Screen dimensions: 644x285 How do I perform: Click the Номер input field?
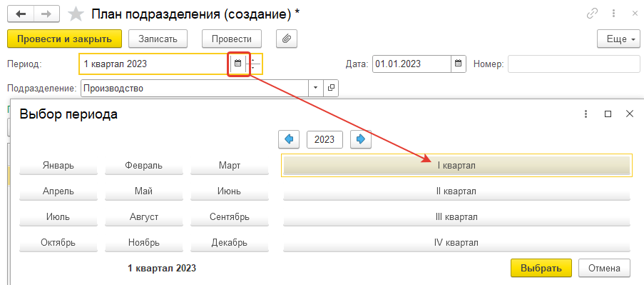574,64
